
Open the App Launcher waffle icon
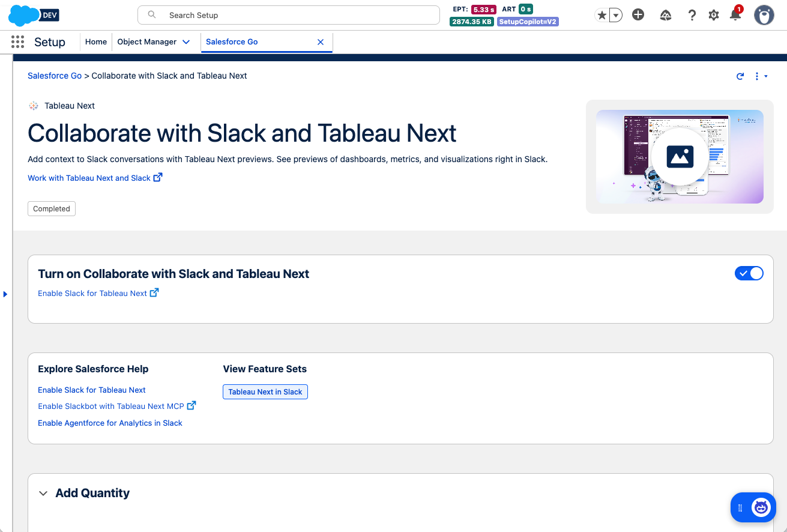(x=17, y=42)
